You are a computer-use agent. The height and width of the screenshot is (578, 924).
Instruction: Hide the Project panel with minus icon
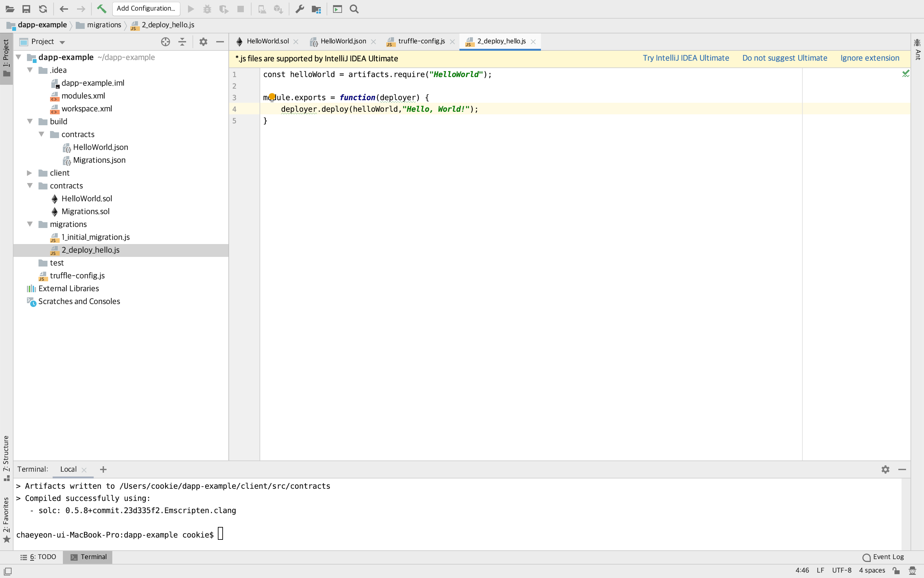point(220,42)
